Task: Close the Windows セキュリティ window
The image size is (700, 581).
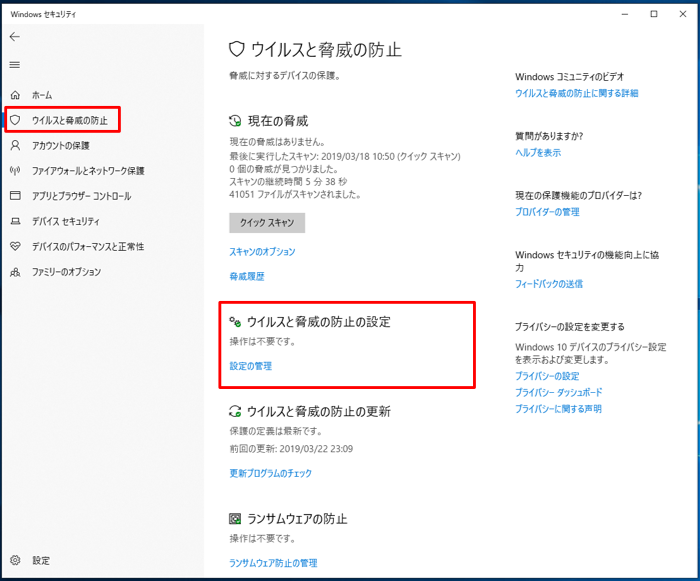Action: (x=683, y=14)
